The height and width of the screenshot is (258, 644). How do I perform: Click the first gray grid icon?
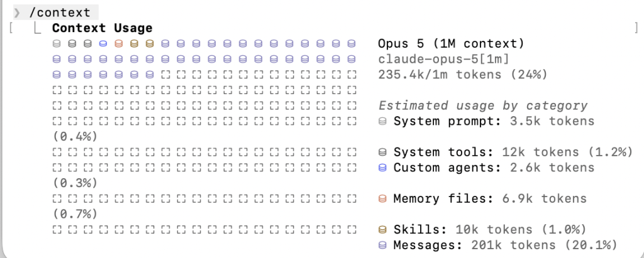57,43
